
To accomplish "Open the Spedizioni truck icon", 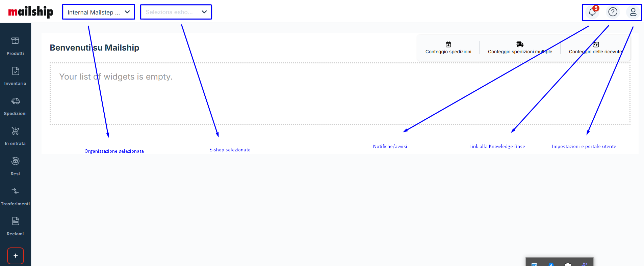I will tap(15, 101).
